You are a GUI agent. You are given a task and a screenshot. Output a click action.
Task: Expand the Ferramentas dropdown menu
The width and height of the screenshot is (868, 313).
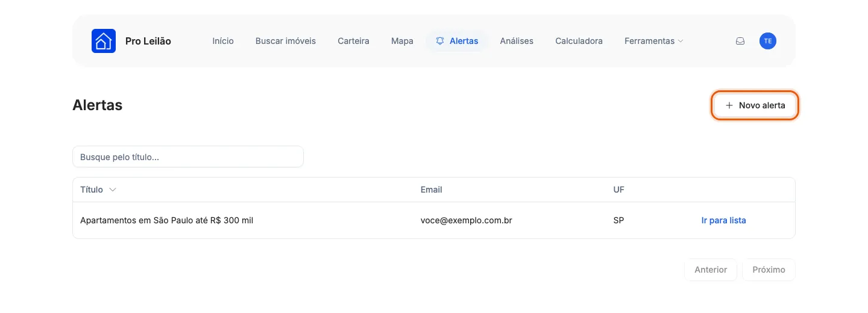[x=654, y=41]
